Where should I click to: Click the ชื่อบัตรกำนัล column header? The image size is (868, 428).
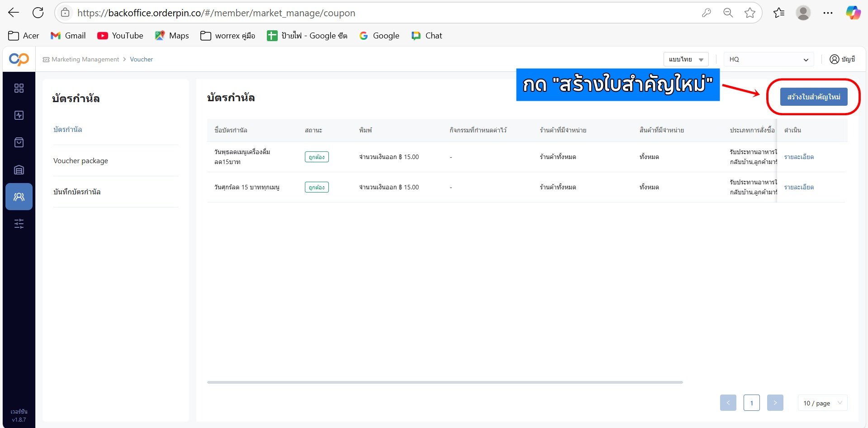click(231, 130)
